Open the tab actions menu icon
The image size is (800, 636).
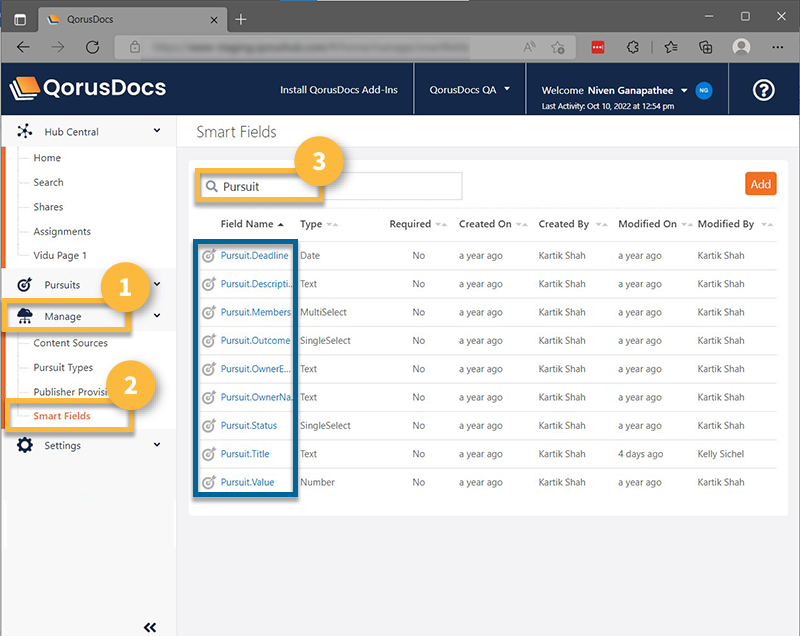click(x=20, y=20)
